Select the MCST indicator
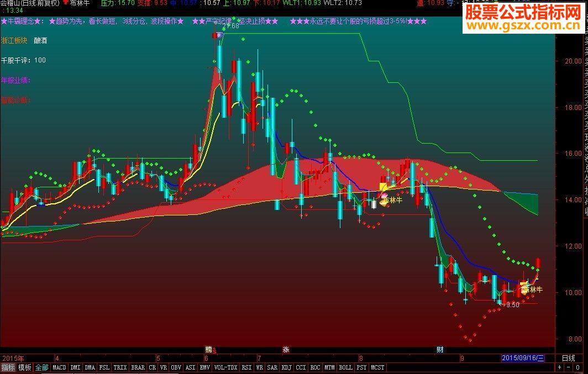 pos(377,367)
